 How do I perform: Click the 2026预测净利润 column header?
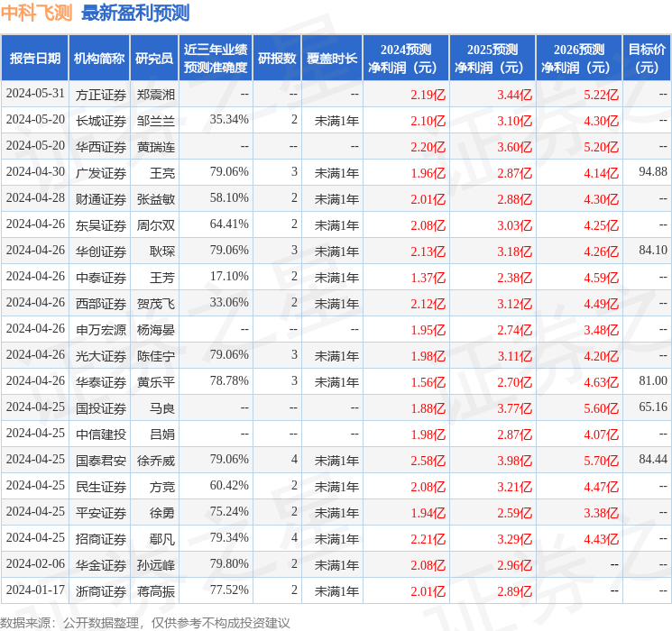point(579,58)
